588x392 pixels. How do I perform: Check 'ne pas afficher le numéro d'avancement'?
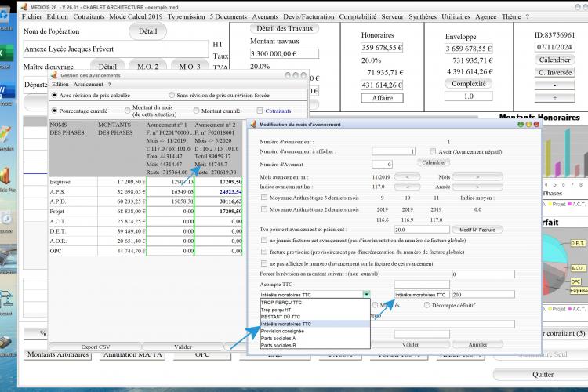click(x=264, y=263)
